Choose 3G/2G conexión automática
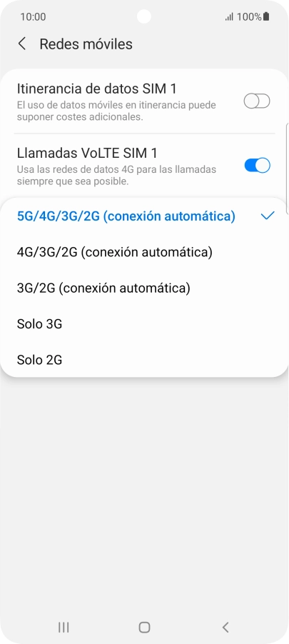This screenshot has width=289, height=644. tap(144, 288)
